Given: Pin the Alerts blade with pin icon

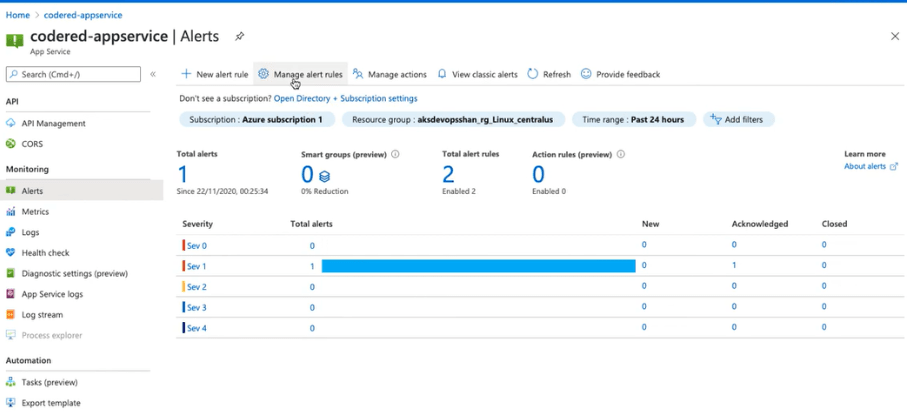Looking at the screenshot, I should [239, 36].
